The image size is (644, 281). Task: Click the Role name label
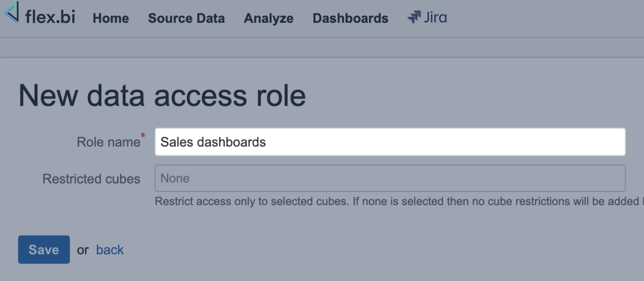pyautogui.click(x=108, y=142)
